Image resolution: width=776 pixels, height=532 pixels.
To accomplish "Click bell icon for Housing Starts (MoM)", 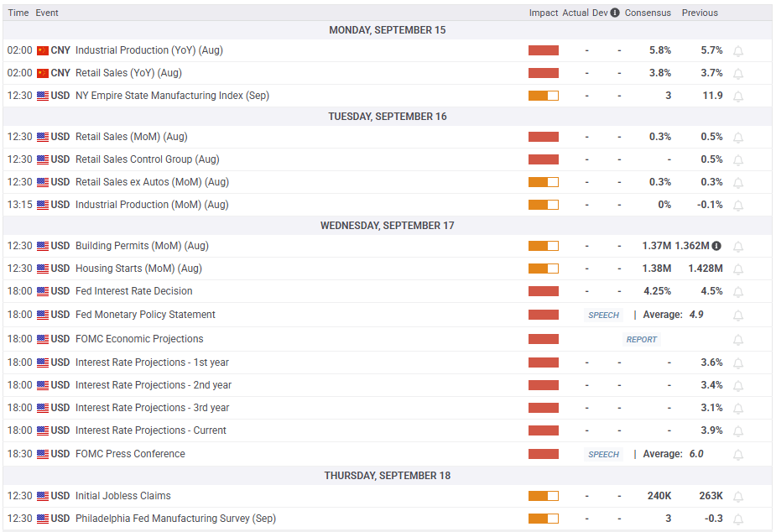I will [x=738, y=269].
